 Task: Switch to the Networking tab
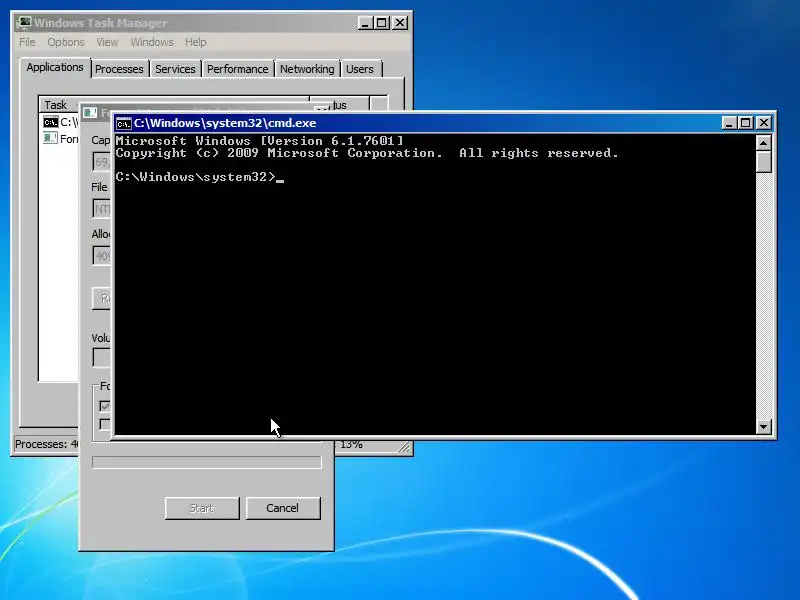(x=307, y=69)
